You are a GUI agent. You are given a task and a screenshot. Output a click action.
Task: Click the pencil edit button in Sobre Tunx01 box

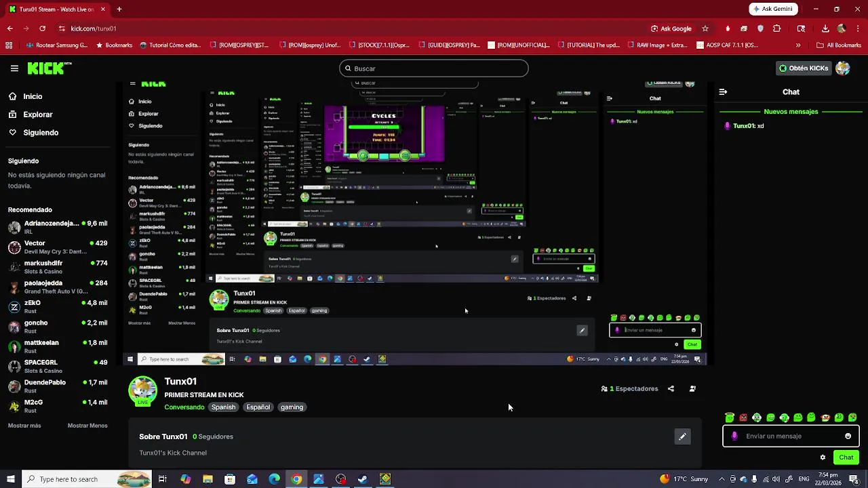coord(682,436)
